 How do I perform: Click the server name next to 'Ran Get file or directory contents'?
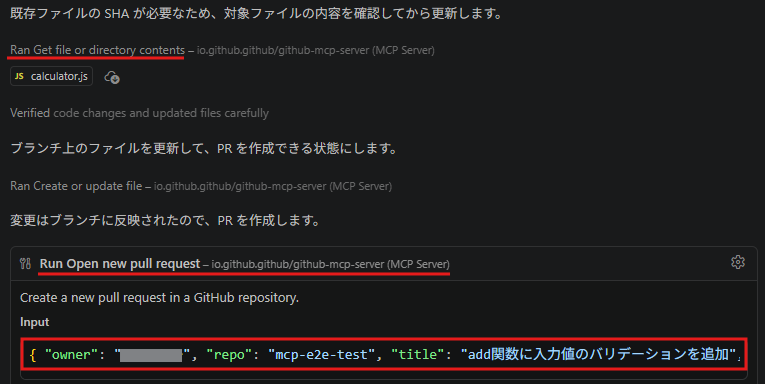click(x=316, y=50)
